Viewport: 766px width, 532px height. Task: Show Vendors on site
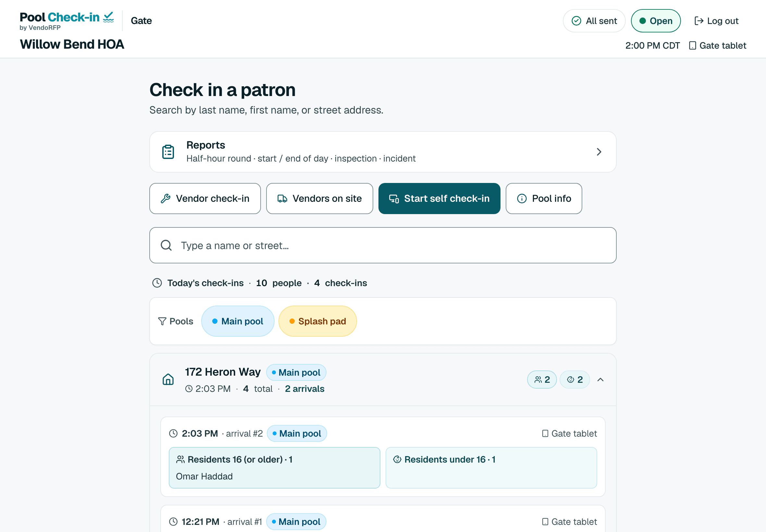point(319,199)
